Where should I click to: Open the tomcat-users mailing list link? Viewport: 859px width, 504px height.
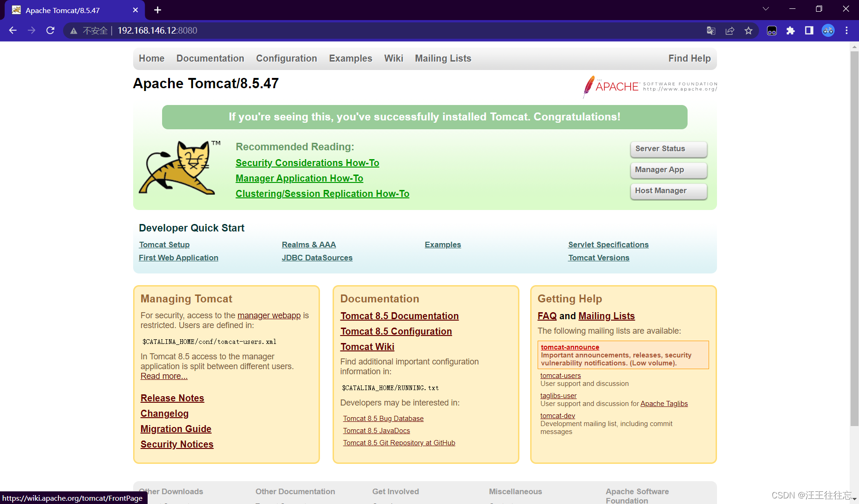(561, 376)
